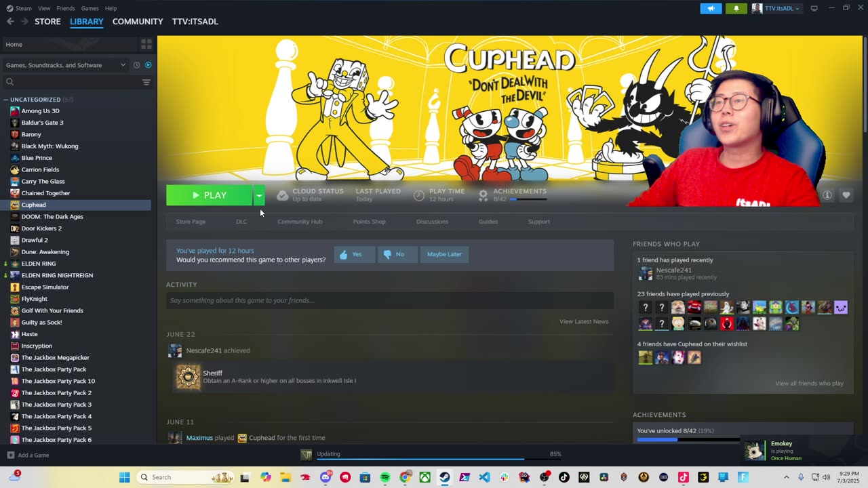This screenshot has width=868, height=488.
Task: Click the No thumbs-down button
Action: tap(397, 254)
